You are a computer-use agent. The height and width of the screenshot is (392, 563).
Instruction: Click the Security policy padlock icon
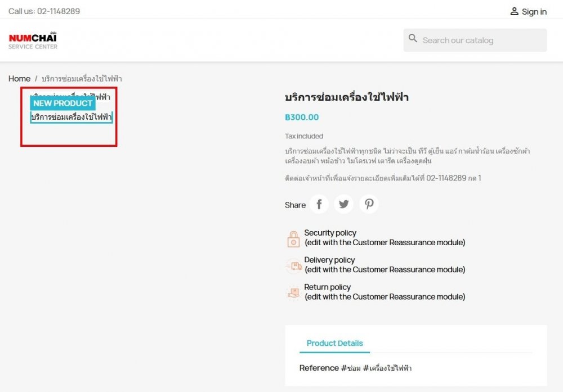point(293,239)
